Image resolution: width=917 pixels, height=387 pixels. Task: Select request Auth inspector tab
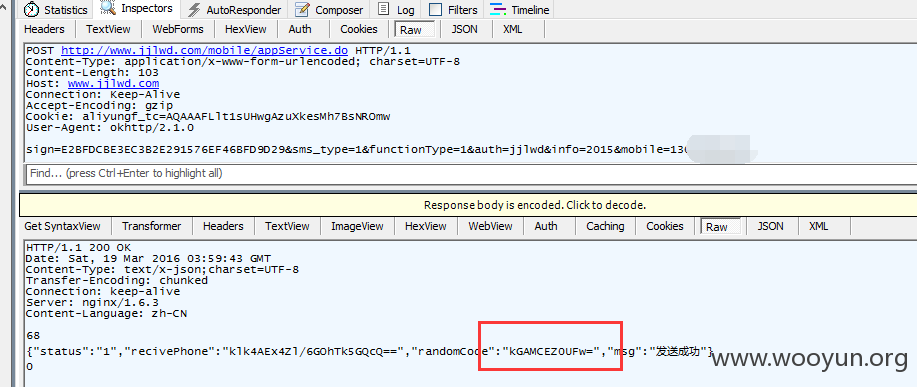pos(300,29)
